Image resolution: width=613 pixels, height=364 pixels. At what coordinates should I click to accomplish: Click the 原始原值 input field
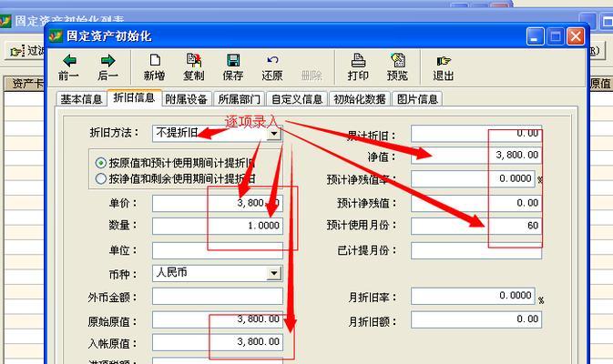point(218,319)
